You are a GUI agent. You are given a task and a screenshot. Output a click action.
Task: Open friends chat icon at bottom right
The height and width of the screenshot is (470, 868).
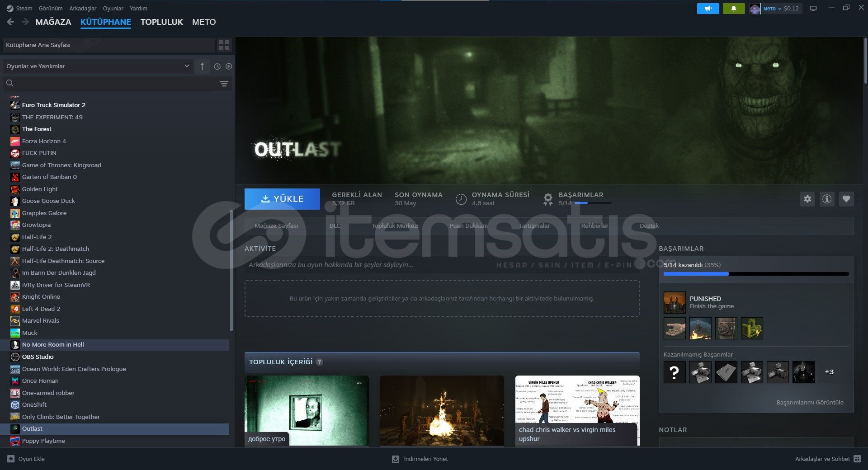click(857, 459)
